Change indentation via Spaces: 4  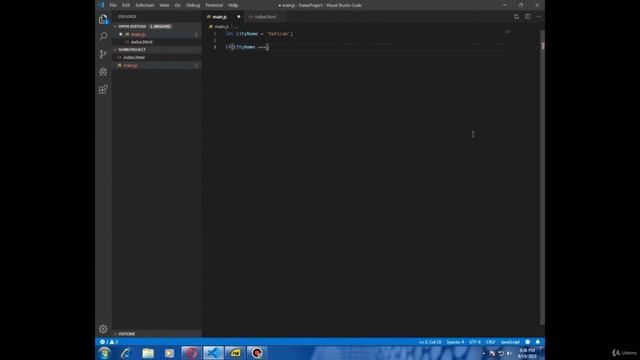coord(455,342)
